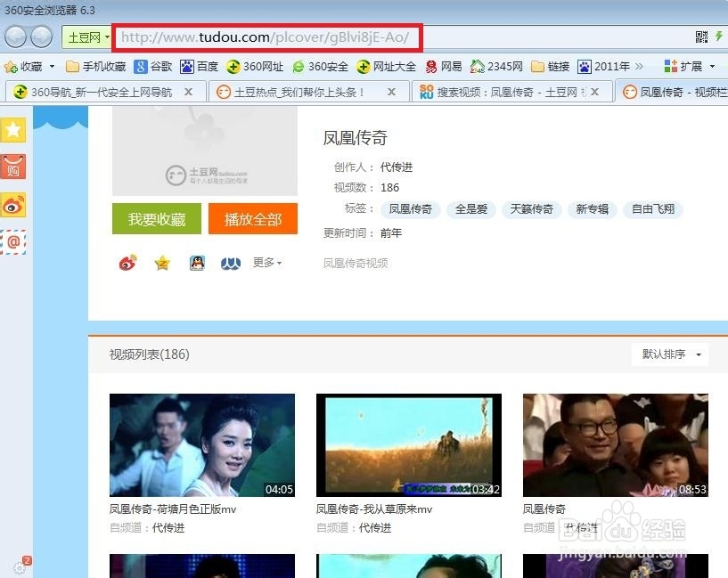Image resolution: width=728 pixels, height=578 pixels.
Task: Click the 全是爱 tag
Action: coord(471,209)
